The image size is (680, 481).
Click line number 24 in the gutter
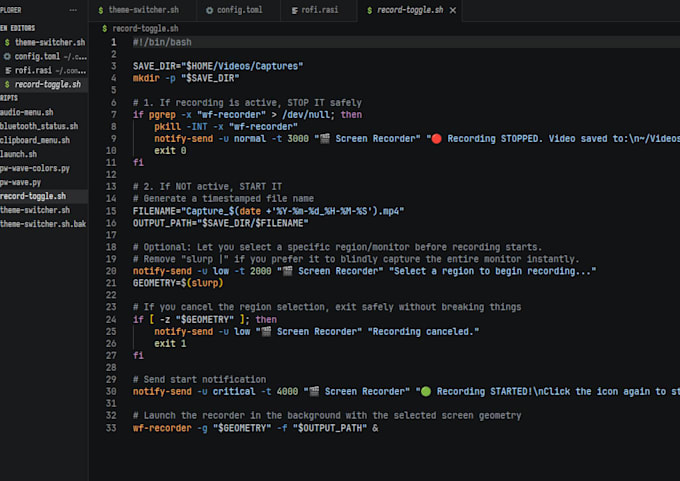(x=111, y=319)
